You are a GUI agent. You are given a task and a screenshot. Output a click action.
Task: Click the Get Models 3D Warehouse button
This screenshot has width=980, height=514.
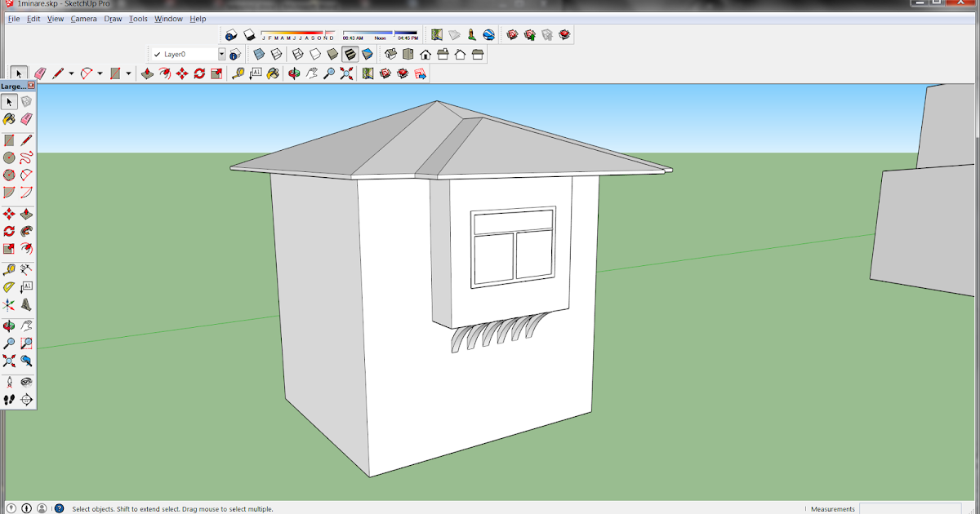tap(512, 35)
